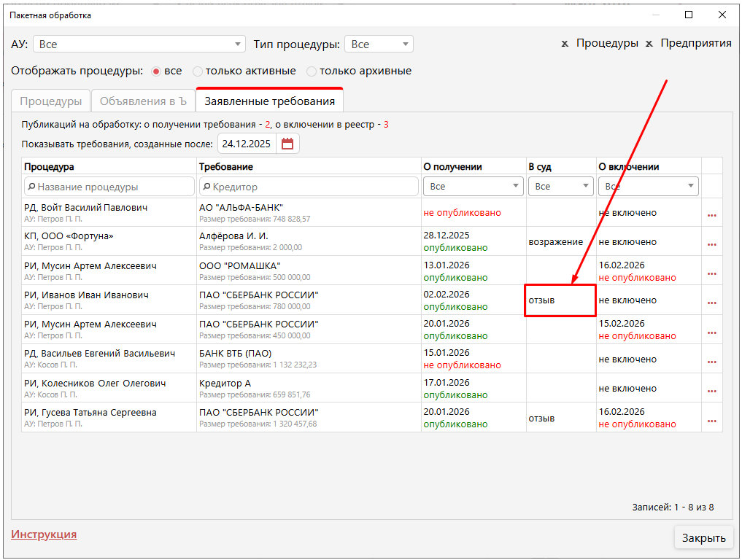Open the Тип процедуры dropdown

[406, 44]
